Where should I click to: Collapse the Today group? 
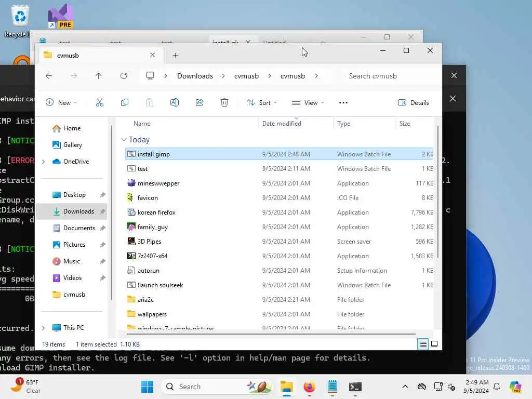(x=124, y=140)
